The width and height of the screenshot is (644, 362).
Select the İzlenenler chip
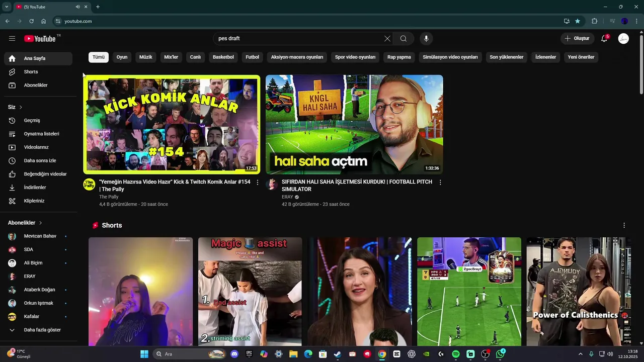(545, 57)
